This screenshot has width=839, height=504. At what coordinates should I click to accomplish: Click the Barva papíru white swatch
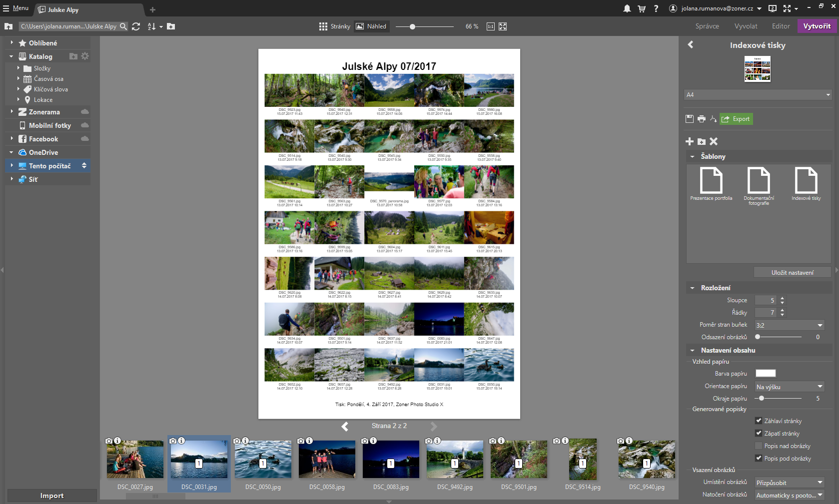(x=765, y=374)
